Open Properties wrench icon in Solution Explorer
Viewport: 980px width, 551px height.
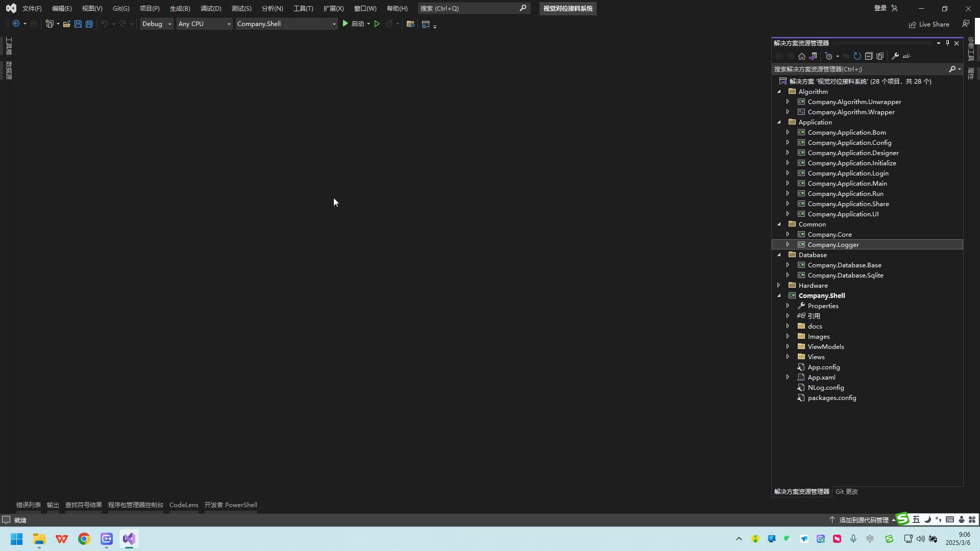point(895,56)
